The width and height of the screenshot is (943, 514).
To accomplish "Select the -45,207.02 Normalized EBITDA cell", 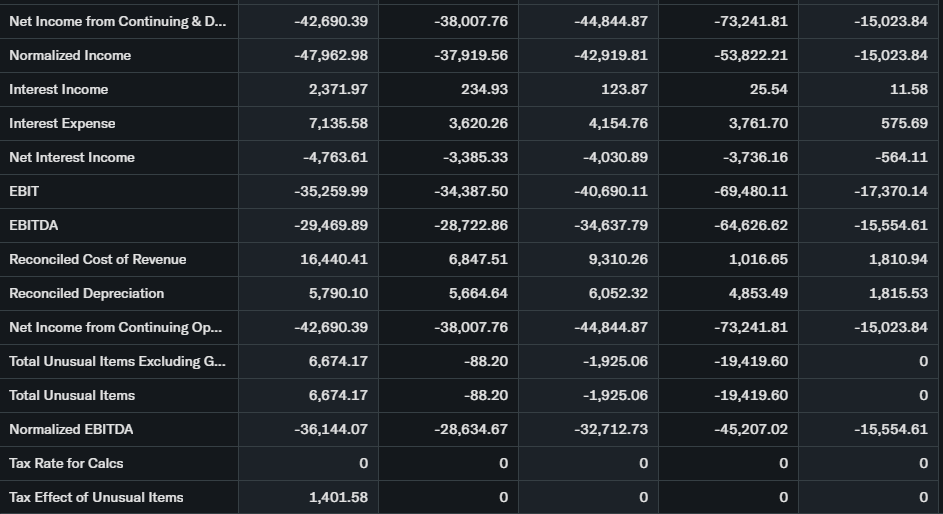I will [750, 429].
